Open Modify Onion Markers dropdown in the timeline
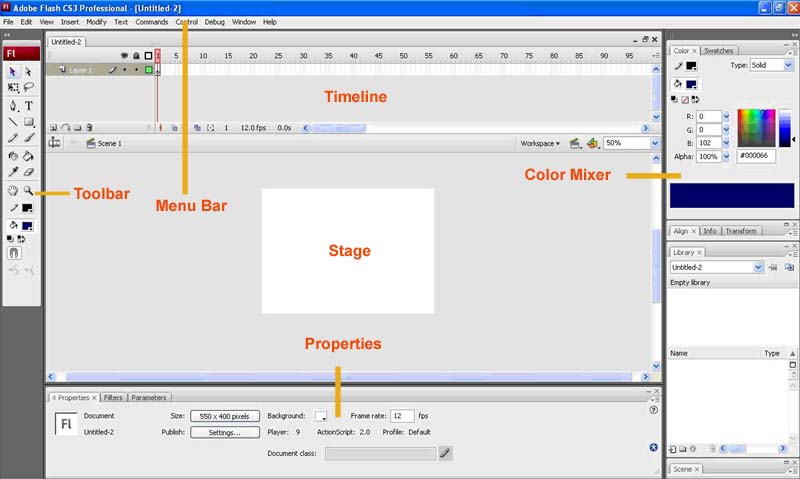This screenshot has width=800, height=479. pos(210,128)
